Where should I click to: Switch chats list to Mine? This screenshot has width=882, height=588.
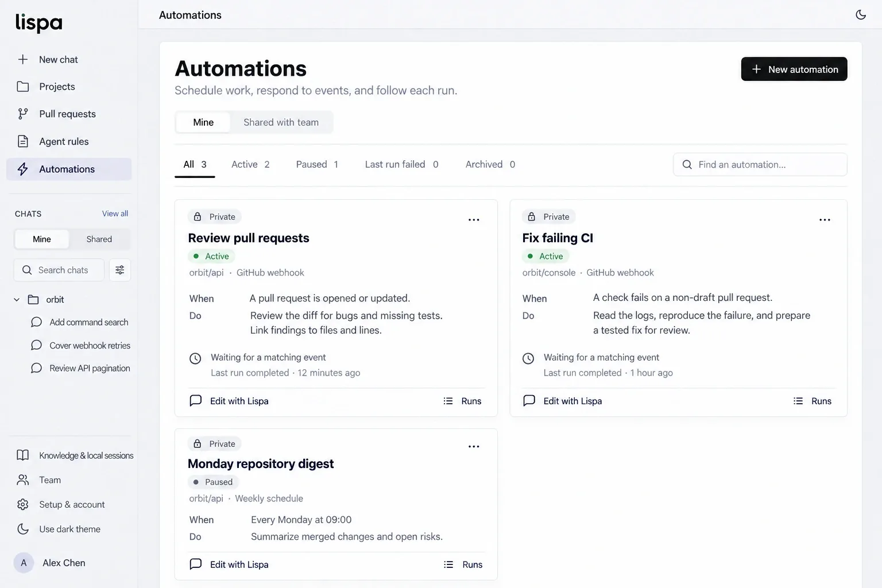(x=42, y=239)
